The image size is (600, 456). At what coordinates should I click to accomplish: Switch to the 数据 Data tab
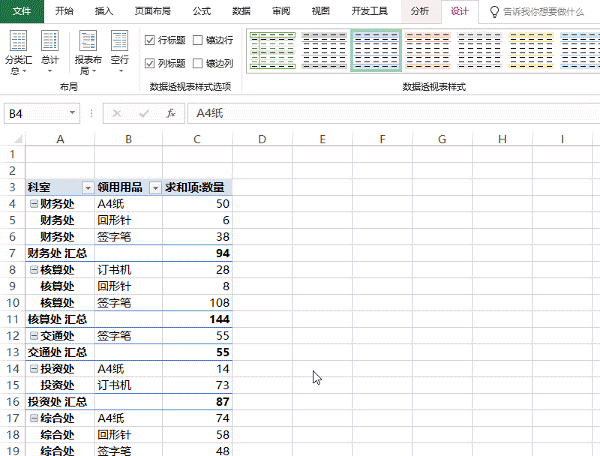pyautogui.click(x=241, y=11)
